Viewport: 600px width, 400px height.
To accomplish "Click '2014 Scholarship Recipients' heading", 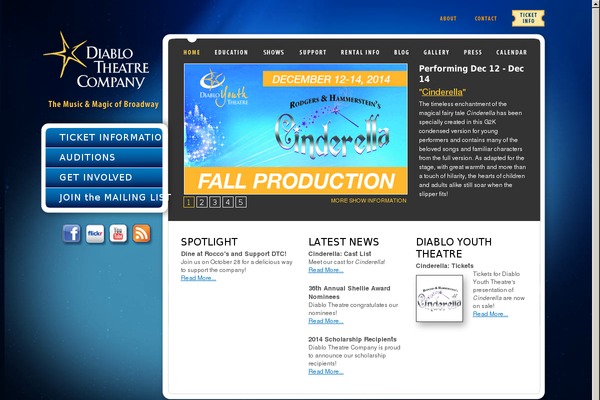I will (x=352, y=339).
